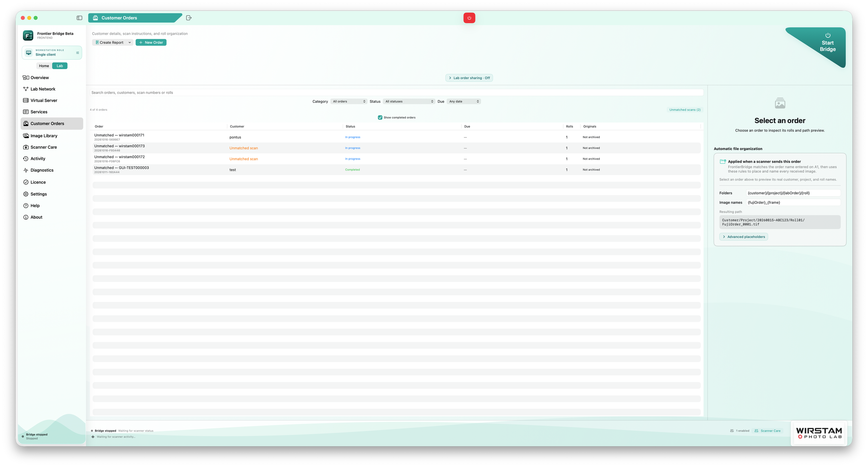
Task: Open About page
Action: [52, 217]
